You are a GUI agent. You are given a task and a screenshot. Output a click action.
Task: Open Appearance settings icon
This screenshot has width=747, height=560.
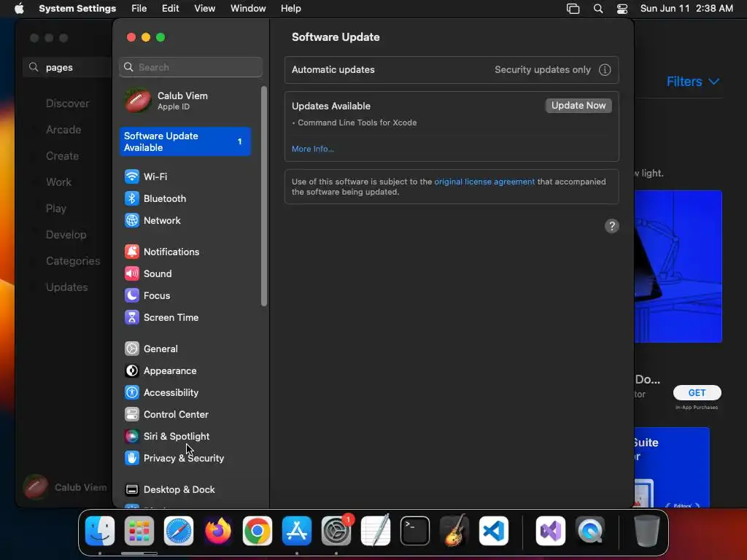(x=131, y=371)
